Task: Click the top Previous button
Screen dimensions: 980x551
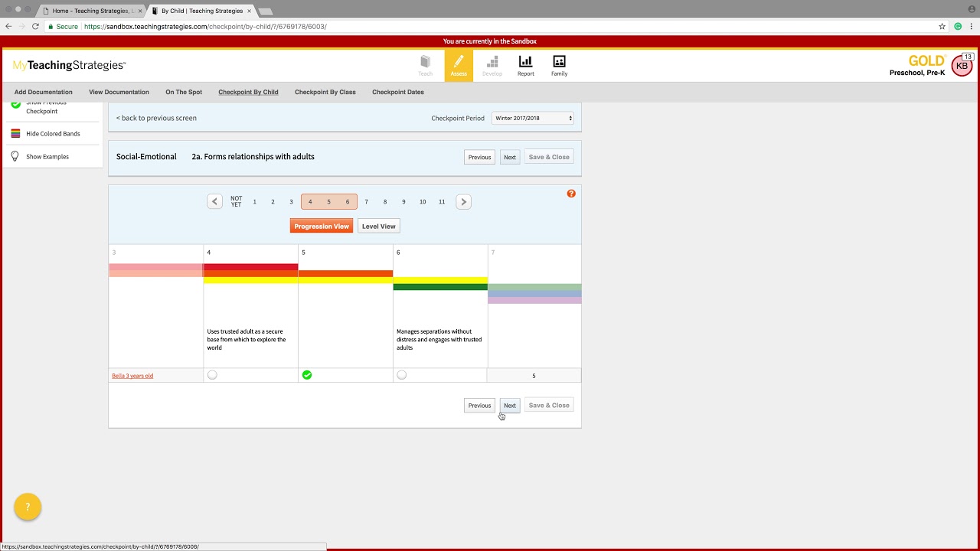Action: tap(479, 157)
